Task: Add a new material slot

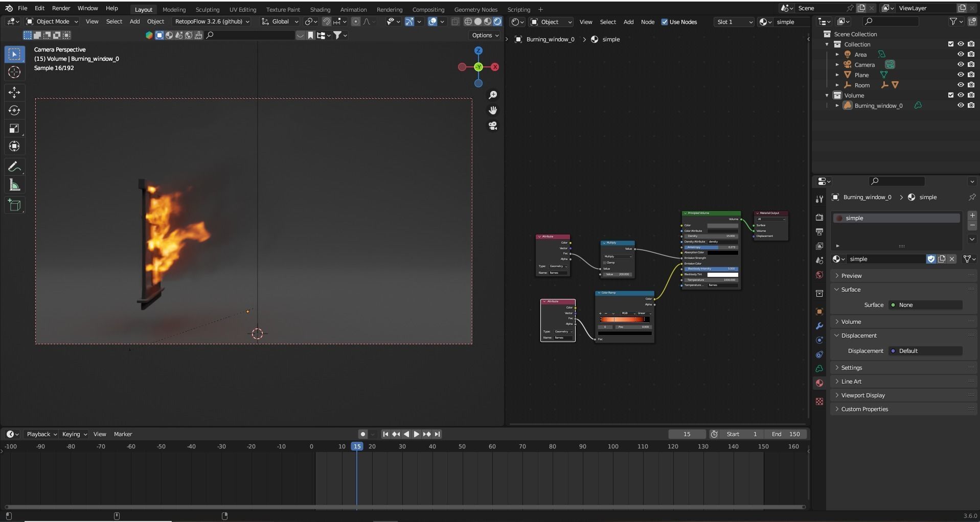Action: pos(972,216)
